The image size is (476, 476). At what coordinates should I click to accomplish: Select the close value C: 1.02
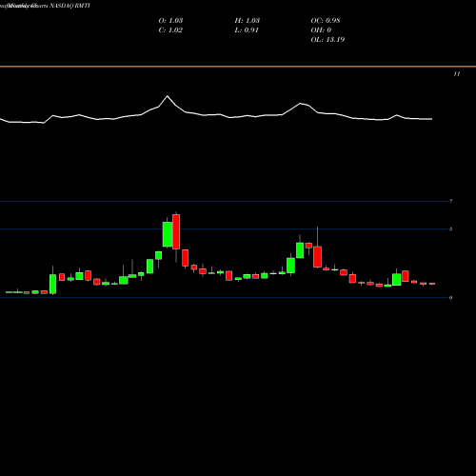tap(170, 30)
